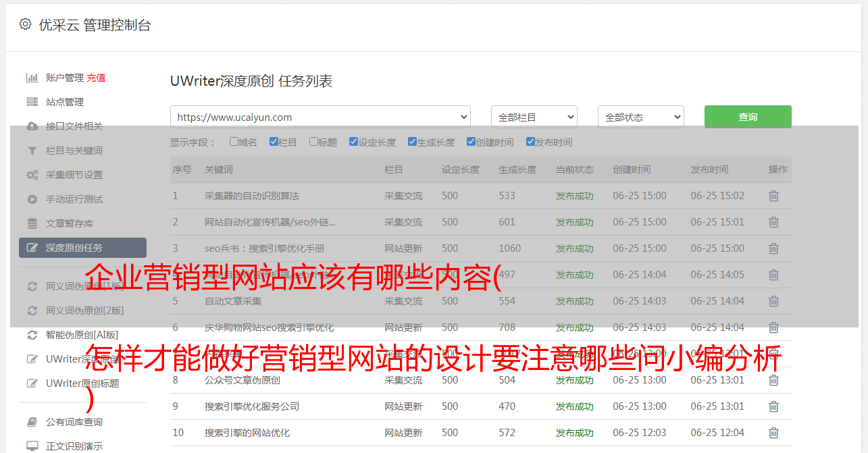Click the 栏目与关键词 filter icon
Screen dimensions: 868x453
tap(32, 151)
